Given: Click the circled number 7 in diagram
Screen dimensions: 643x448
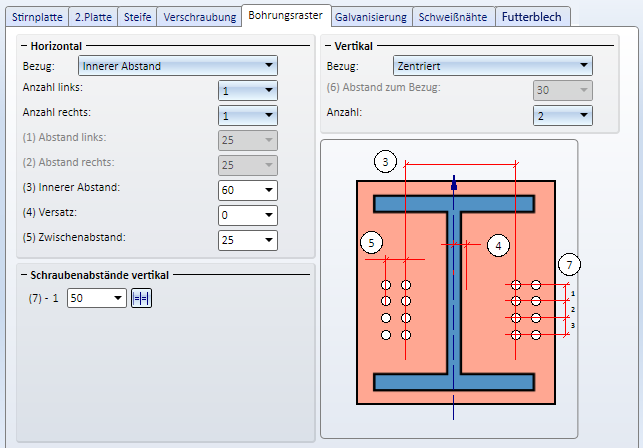Looking at the screenshot, I should click(569, 265).
